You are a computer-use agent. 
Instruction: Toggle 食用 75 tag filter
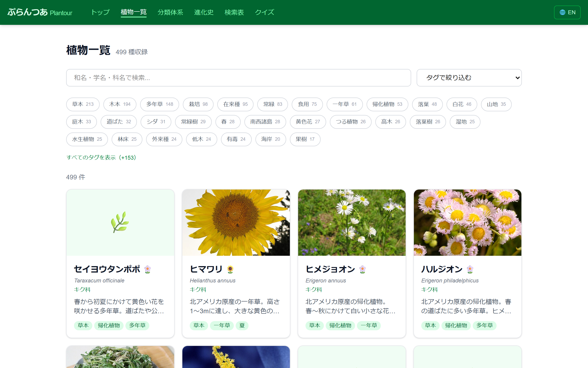coord(307,104)
